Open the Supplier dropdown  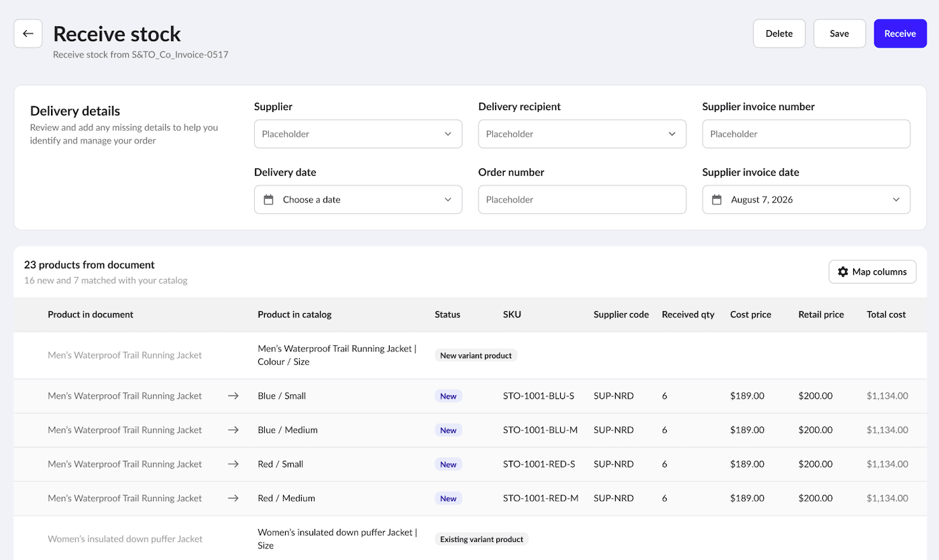pos(358,134)
